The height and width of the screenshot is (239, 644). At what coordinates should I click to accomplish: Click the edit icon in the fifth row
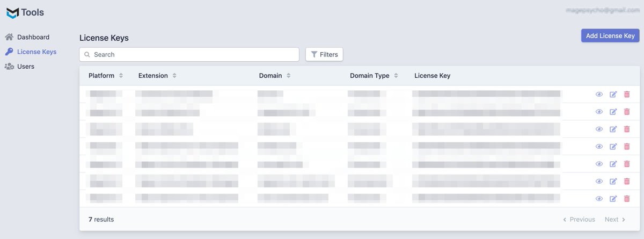(x=613, y=164)
